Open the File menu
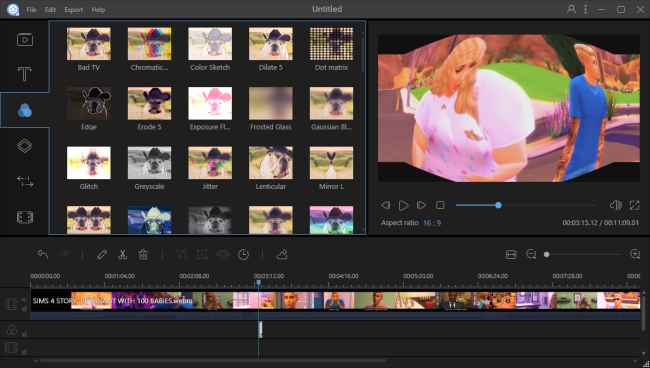Screen dimensions: 650x368 (31, 10)
